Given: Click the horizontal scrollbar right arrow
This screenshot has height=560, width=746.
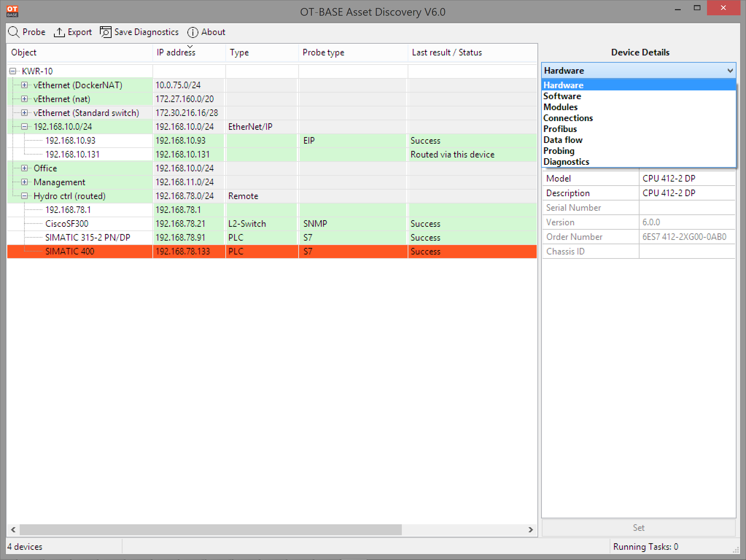Looking at the screenshot, I should click(x=531, y=529).
